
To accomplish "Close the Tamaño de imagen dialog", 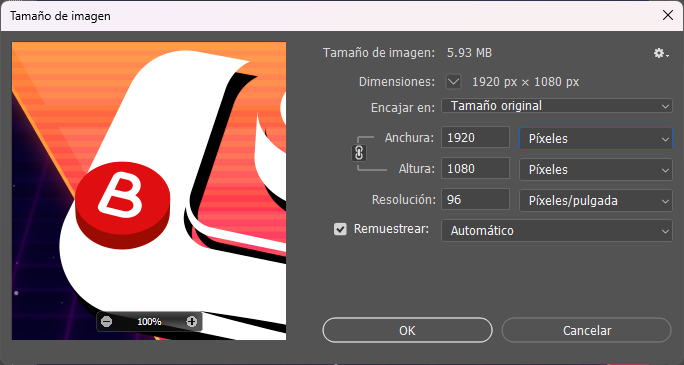I will [x=667, y=16].
